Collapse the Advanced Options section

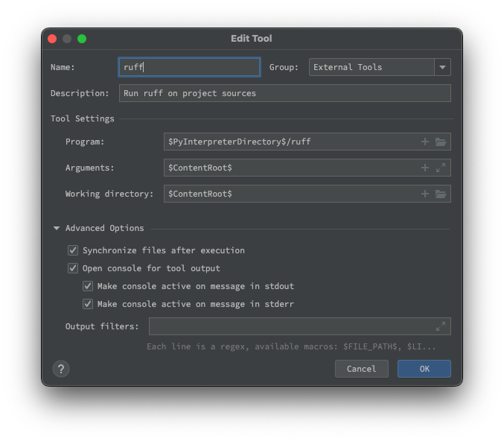pos(57,228)
